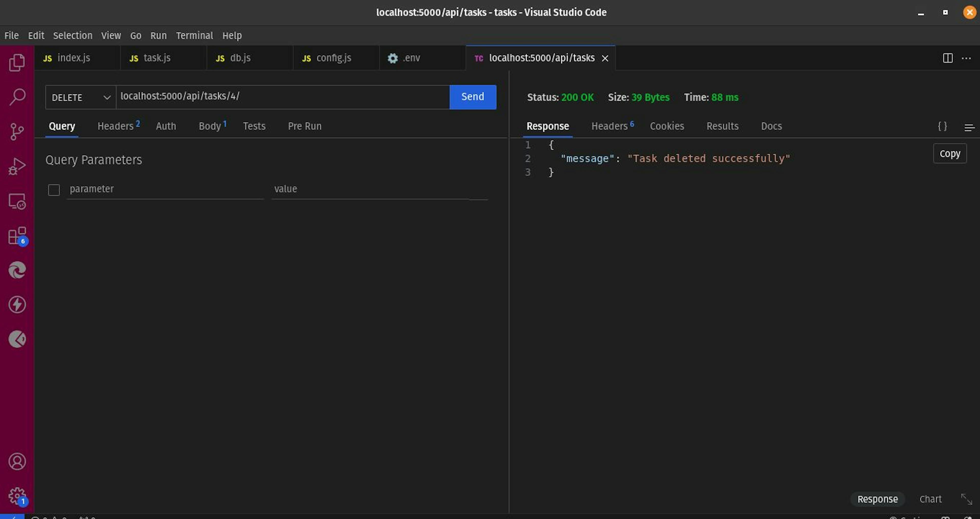Switch to the Body request tab
Image resolution: width=980 pixels, height=519 pixels.
(210, 126)
